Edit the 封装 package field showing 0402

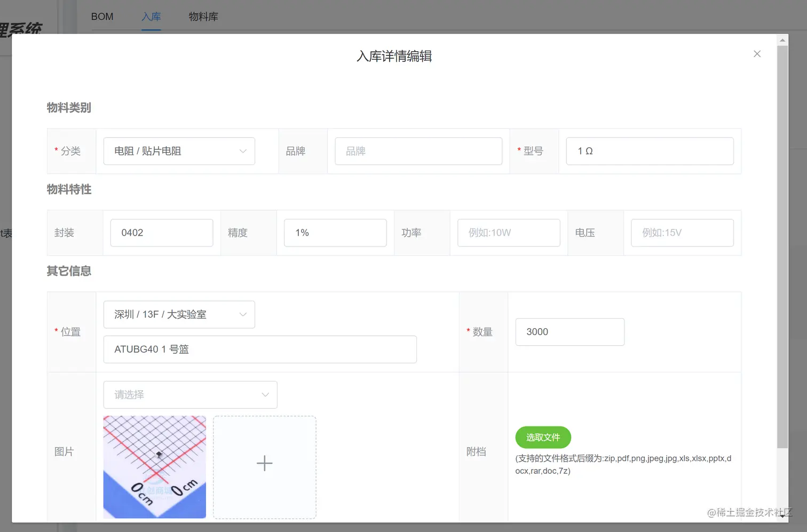point(162,233)
